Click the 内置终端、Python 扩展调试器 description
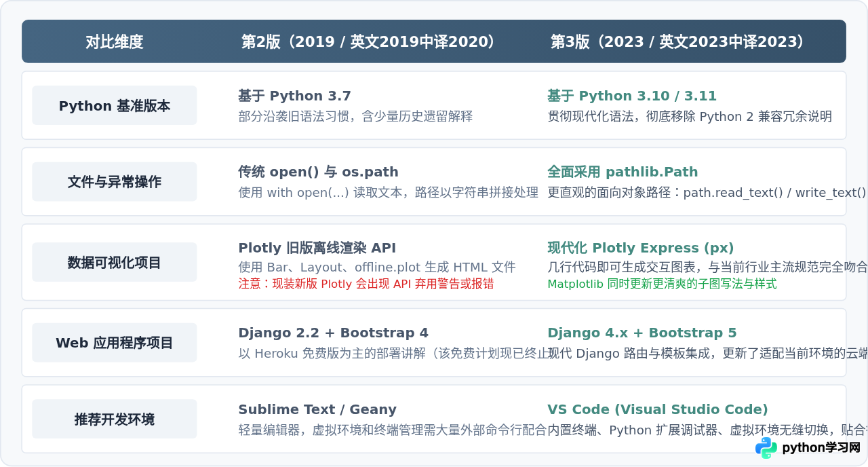Screen dimensions: 868x467 pos(707,430)
